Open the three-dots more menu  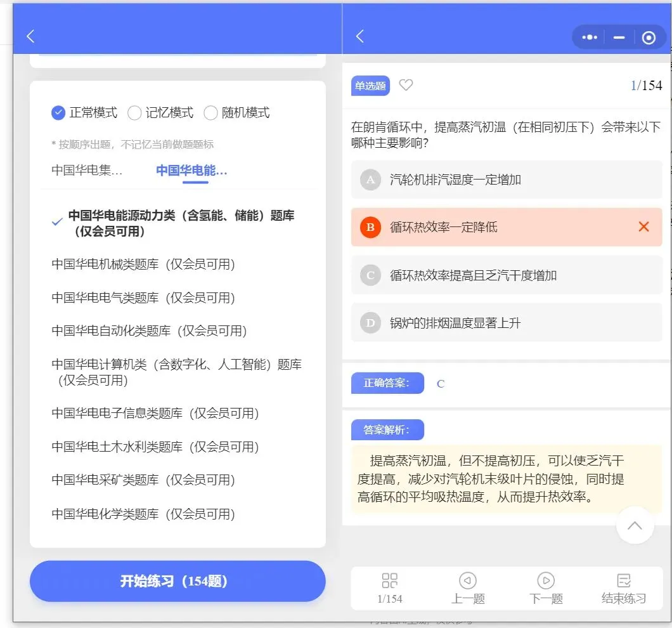(x=590, y=37)
